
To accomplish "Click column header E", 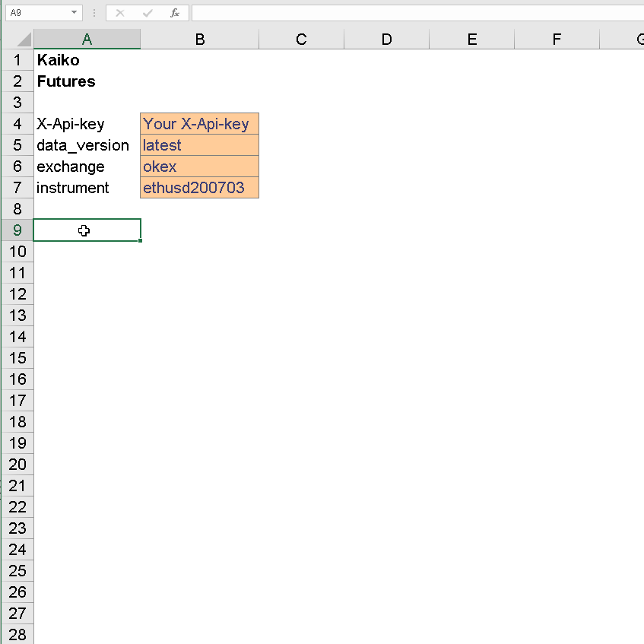I will pyautogui.click(x=471, y=38).
